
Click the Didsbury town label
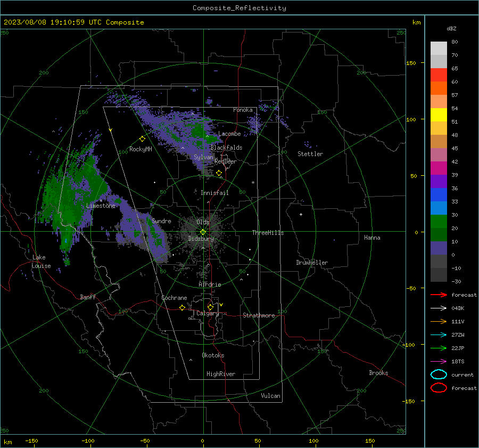coord(201,239)
